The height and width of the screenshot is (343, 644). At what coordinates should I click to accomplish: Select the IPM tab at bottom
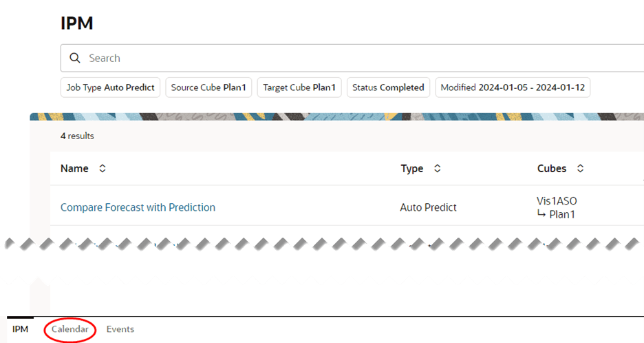21,329
